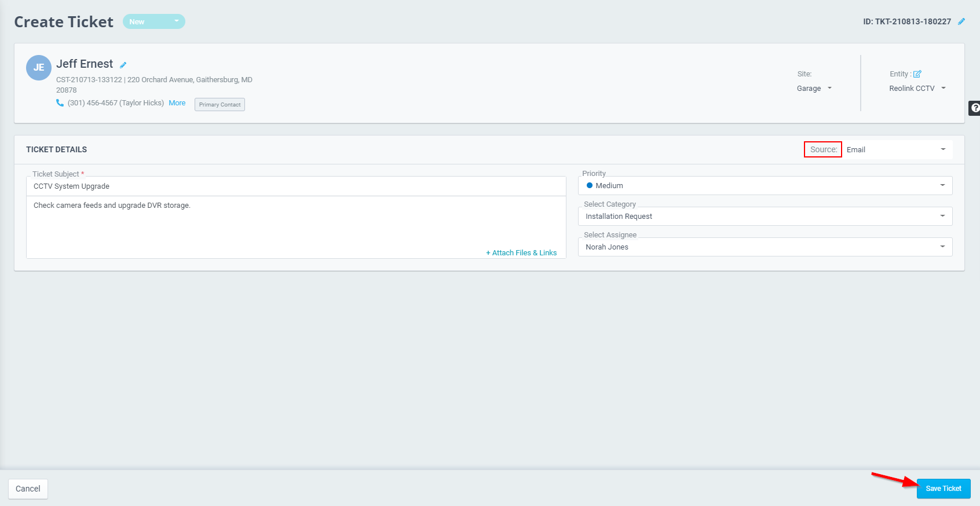Click the More contact link
The image size is (980, 506).
(177, 103)
